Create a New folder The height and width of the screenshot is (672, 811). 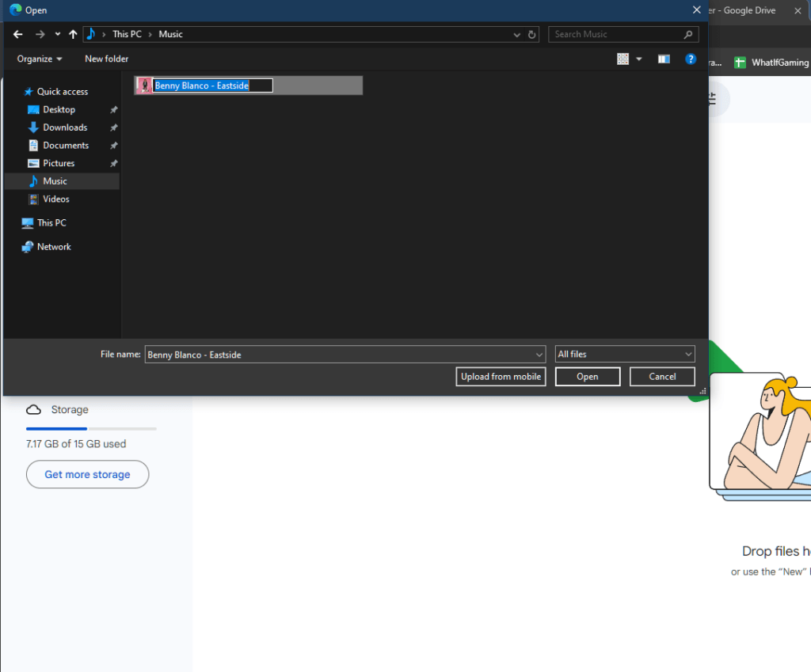[x=107, y=59]
